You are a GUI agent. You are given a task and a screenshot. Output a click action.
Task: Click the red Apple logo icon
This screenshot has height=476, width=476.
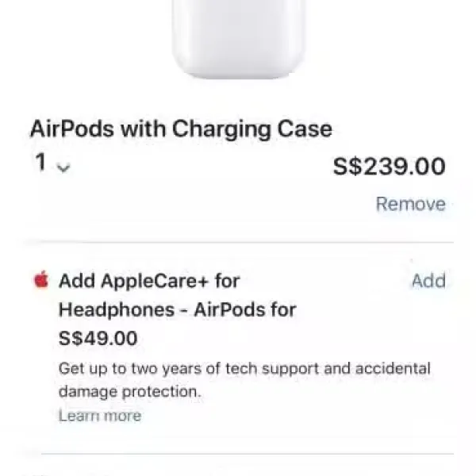tap(41, 279)
